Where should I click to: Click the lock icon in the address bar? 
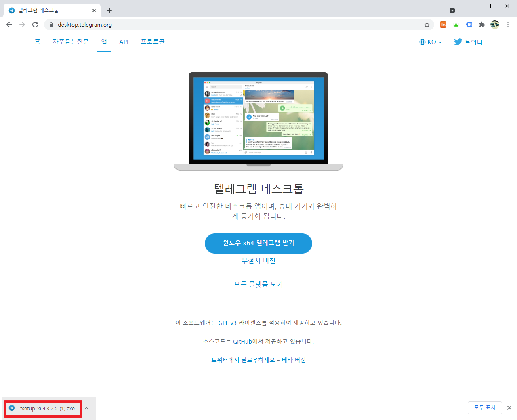pos(51,25)
